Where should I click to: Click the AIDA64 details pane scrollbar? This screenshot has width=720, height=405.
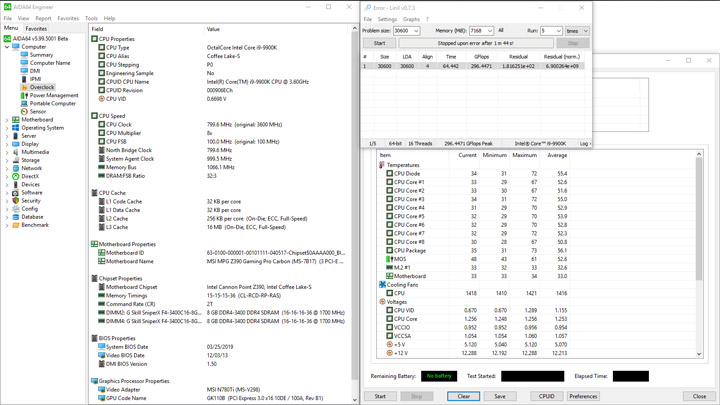tap(354, 214)
